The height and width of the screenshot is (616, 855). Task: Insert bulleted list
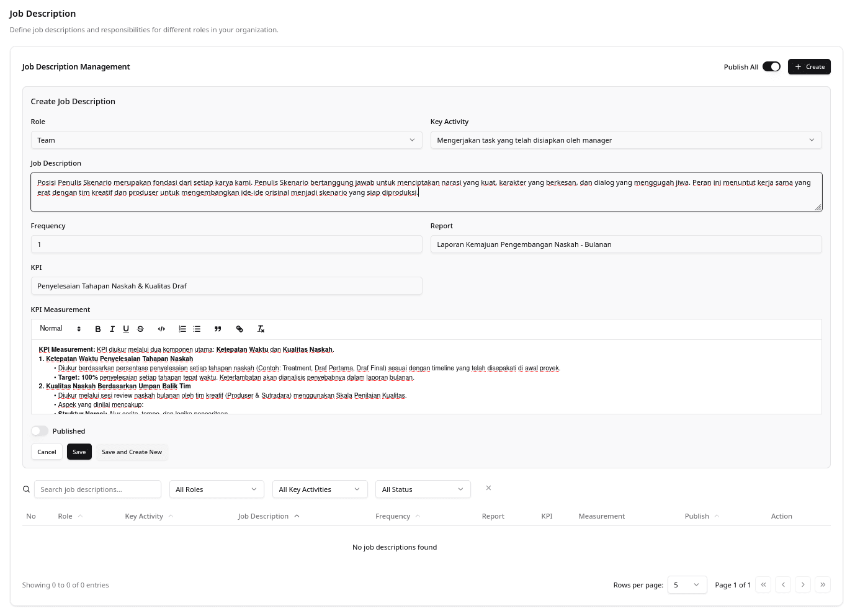pos(197,329)
